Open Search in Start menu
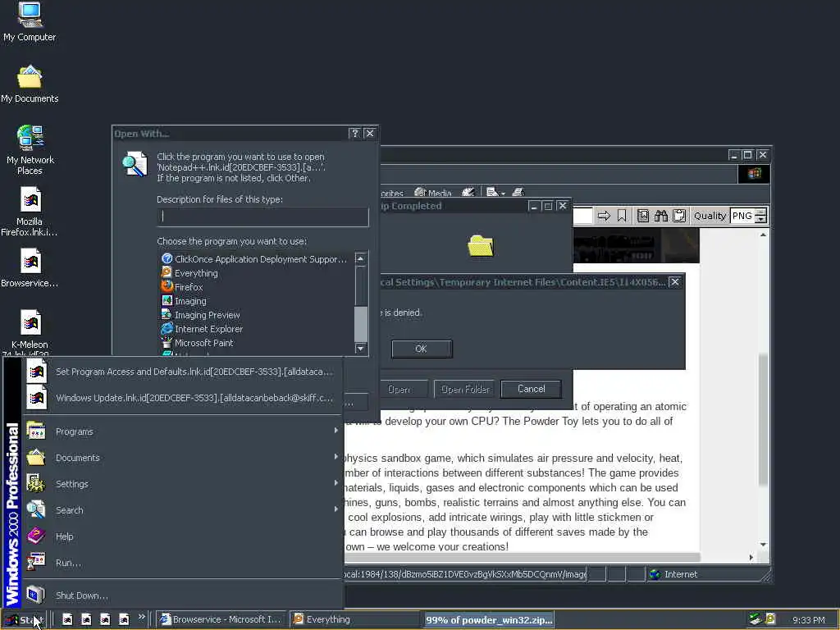This screenshot has width=840, height=630. (182, 510)
